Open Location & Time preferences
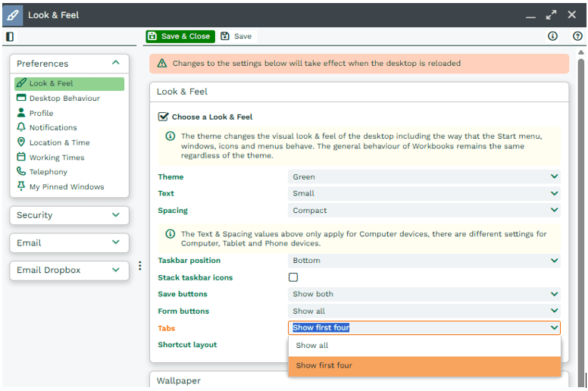This screenshot has width=588, height=391. point(59,142)
